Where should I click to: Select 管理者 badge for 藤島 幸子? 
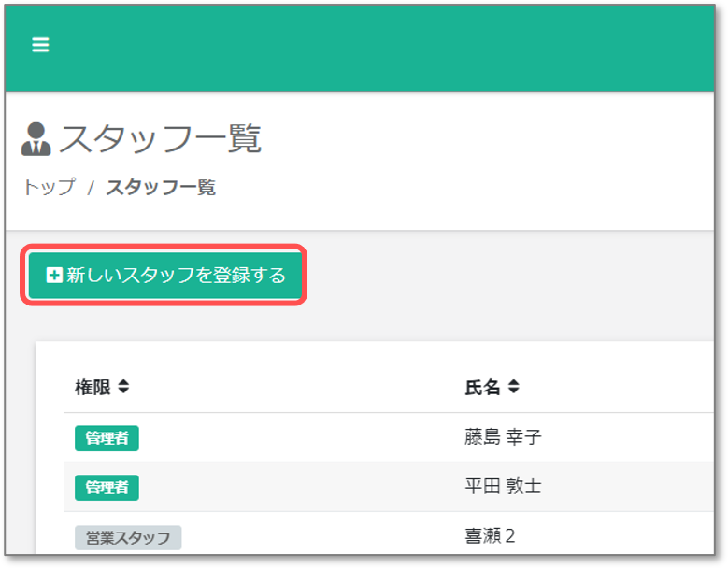[107, 438]
